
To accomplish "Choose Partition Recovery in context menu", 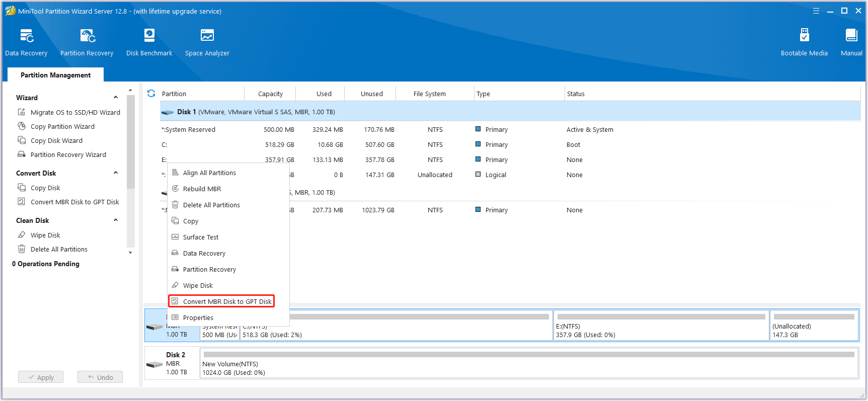I will (x=228, y=269).
